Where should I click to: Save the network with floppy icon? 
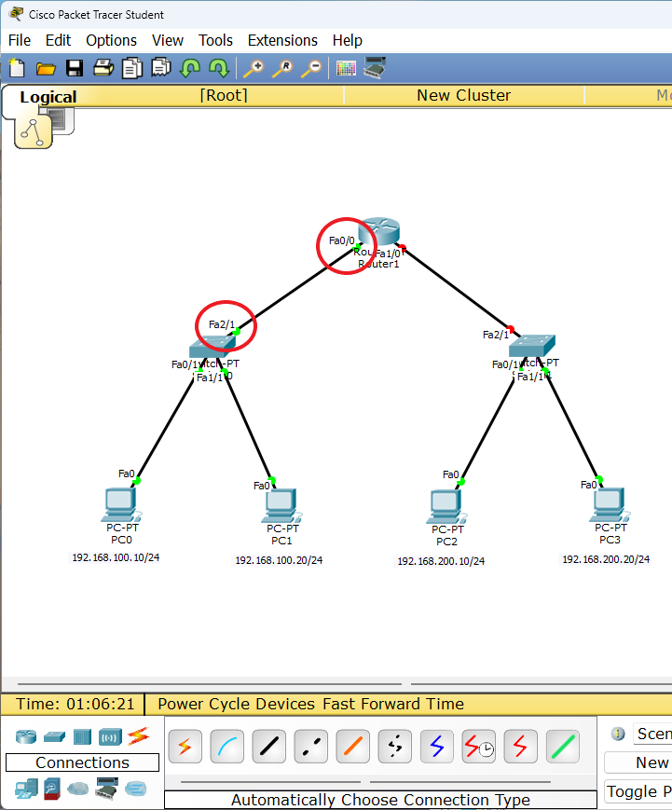point(75,68)
